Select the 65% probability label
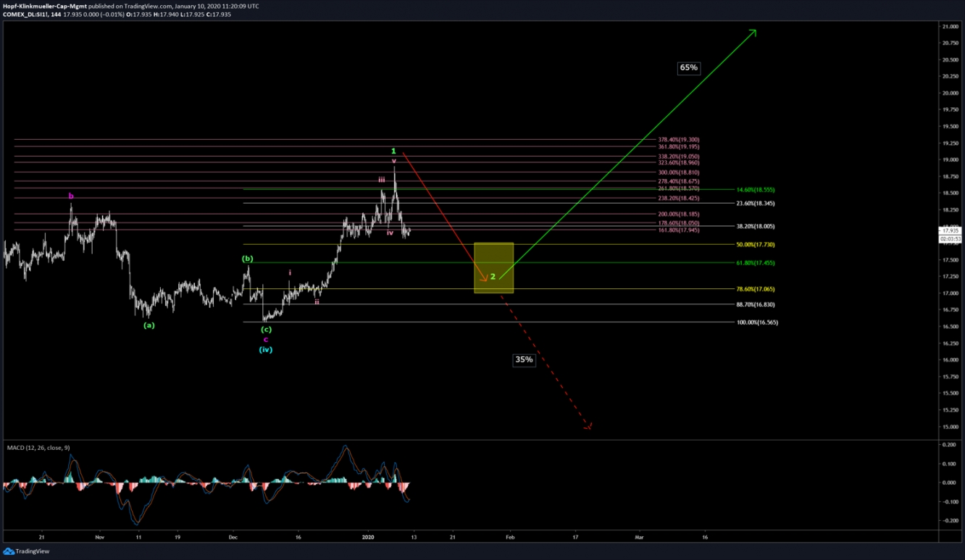 [x=688, y=68]
